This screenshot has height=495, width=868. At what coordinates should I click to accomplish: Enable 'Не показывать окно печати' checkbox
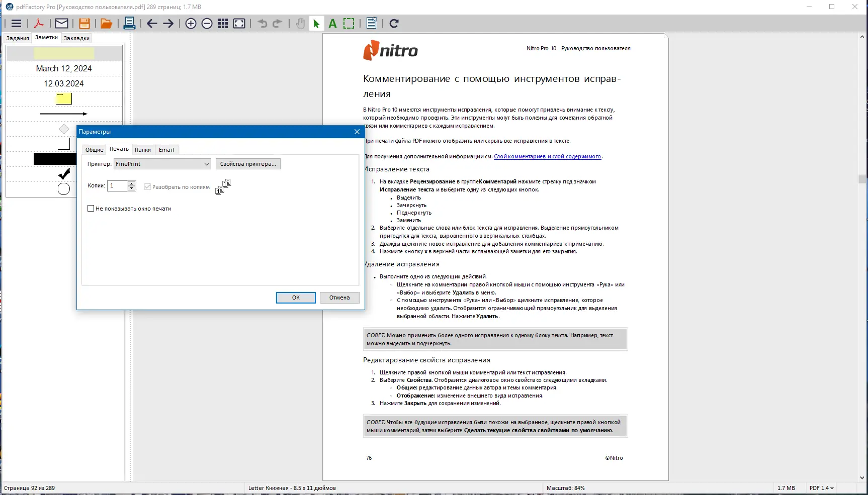tap(91, 209)
